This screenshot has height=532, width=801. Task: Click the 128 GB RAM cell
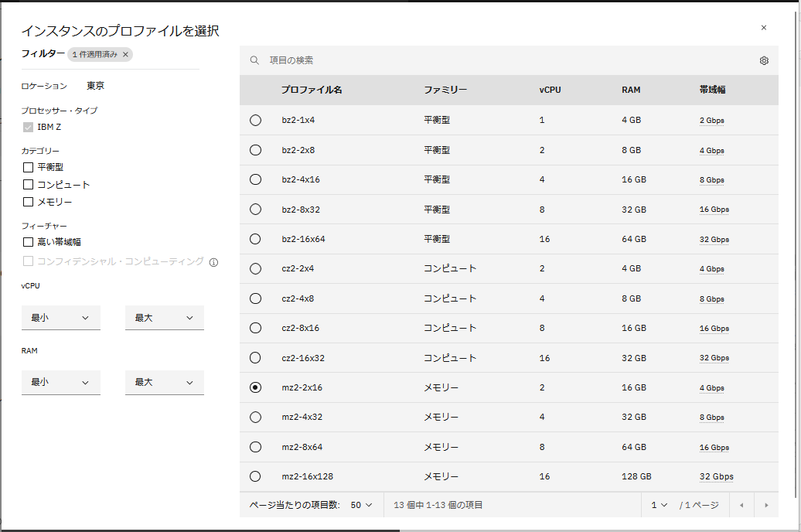click(x=636, y=476)
